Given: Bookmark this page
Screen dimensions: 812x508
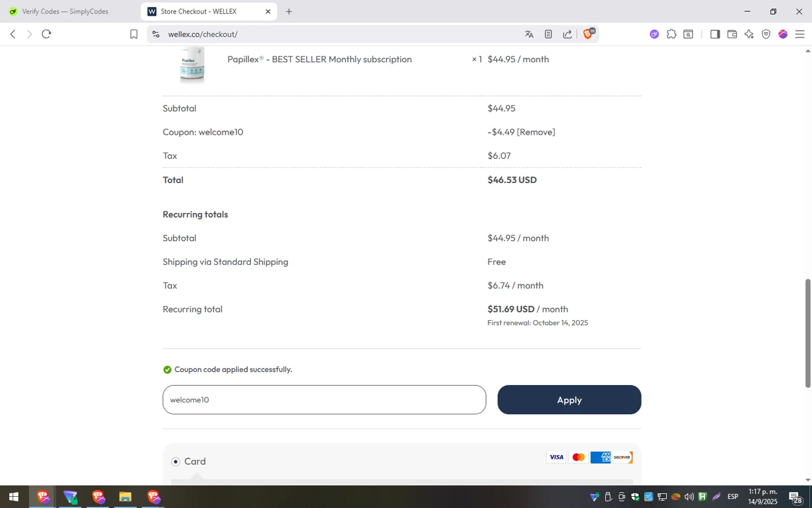Looking at the screenshot, I should point(134,34).
